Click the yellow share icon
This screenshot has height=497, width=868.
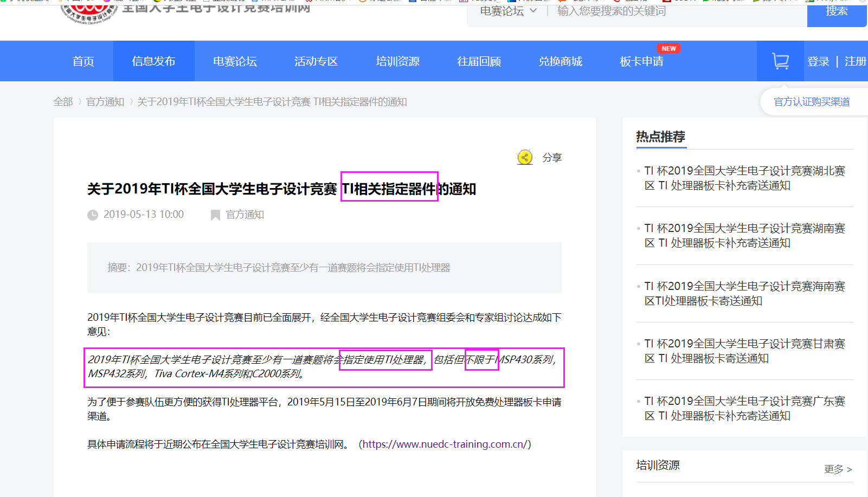[525, 157]
